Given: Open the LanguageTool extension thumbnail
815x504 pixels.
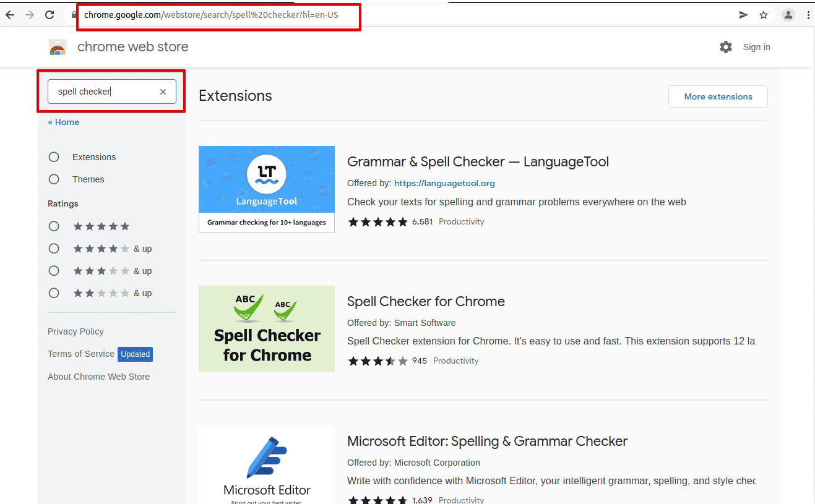Looking at the screenshot, I should (267, 189).
